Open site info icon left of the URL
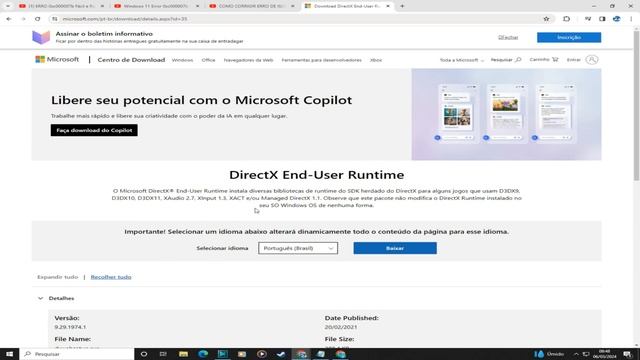 tap(55, 19)
